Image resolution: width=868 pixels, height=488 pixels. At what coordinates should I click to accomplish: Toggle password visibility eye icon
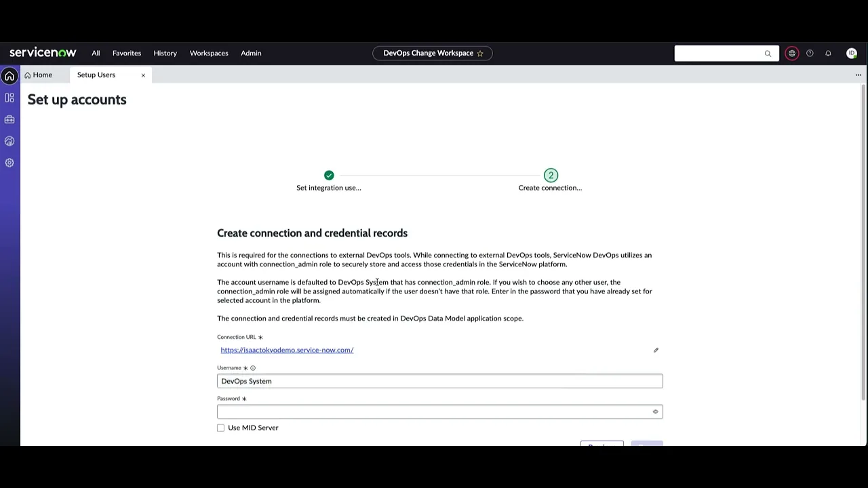(x=655, y=411)
